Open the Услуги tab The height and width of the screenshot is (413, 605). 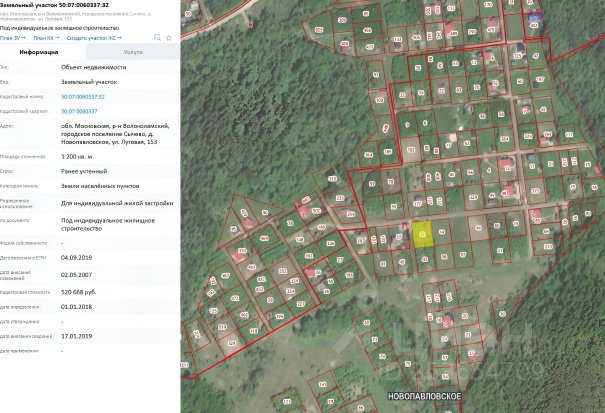[x=133, y=52]
